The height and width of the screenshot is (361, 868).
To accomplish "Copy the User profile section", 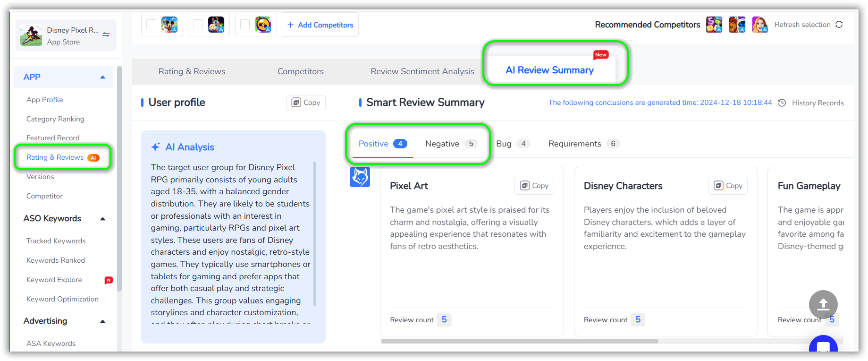I will (306, 103).
